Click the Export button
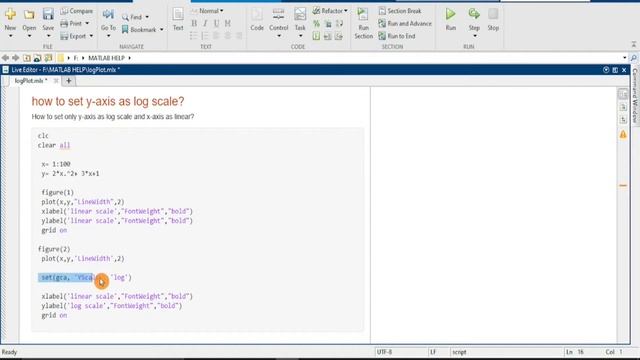 [x=73, y=36]
